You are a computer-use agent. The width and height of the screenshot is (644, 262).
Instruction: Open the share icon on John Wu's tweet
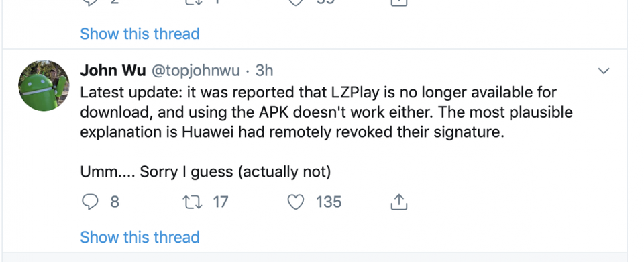[x=398, y=202]
